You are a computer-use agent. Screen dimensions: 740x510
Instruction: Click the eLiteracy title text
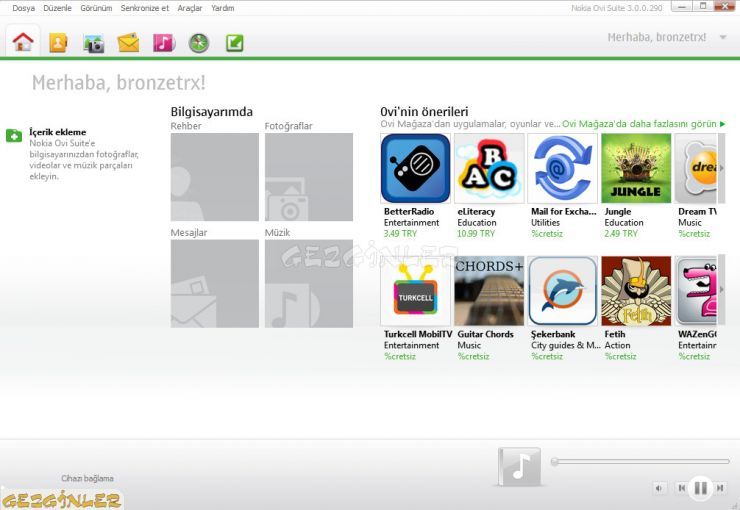(x=476, y=211)
